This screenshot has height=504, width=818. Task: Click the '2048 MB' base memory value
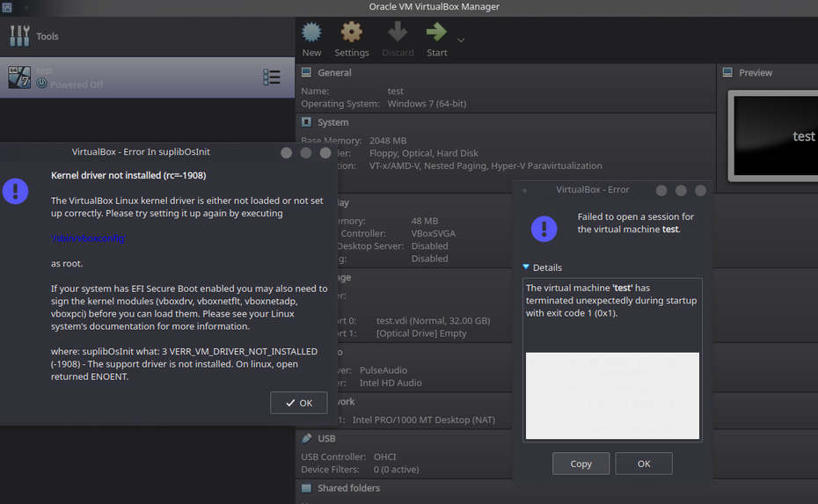point(388,141)
